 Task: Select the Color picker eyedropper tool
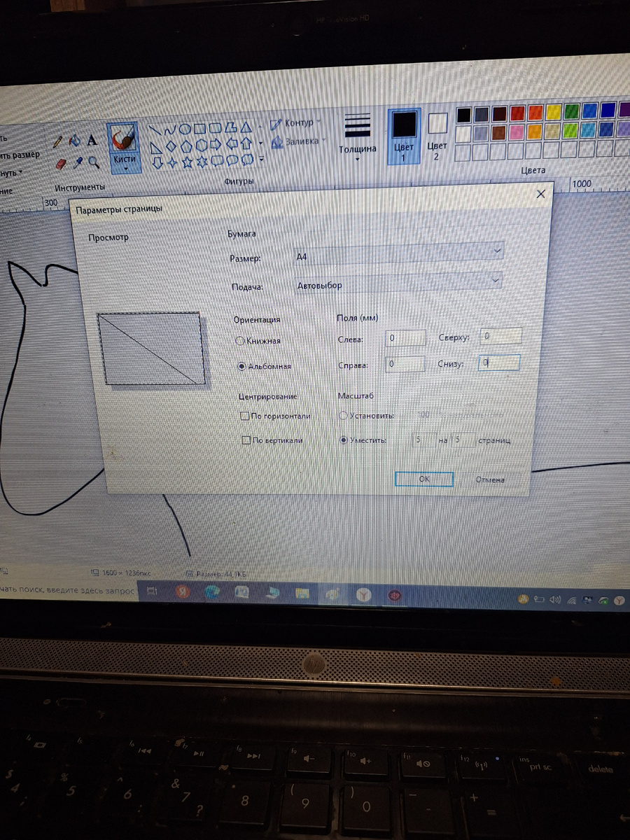click(x=77, y=163)
